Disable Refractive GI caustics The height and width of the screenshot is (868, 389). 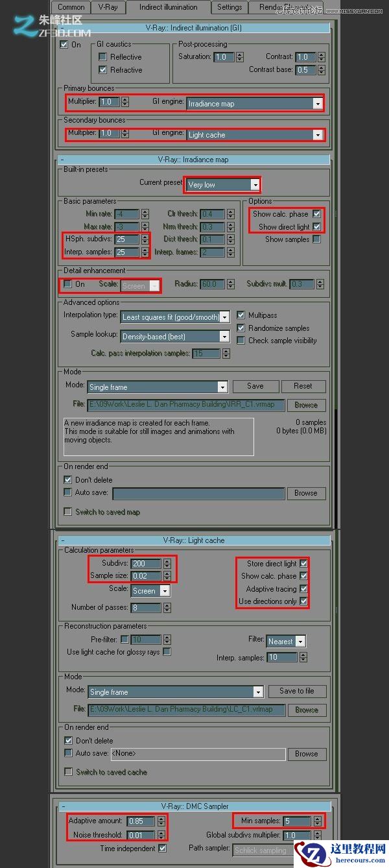click(102, 69)
